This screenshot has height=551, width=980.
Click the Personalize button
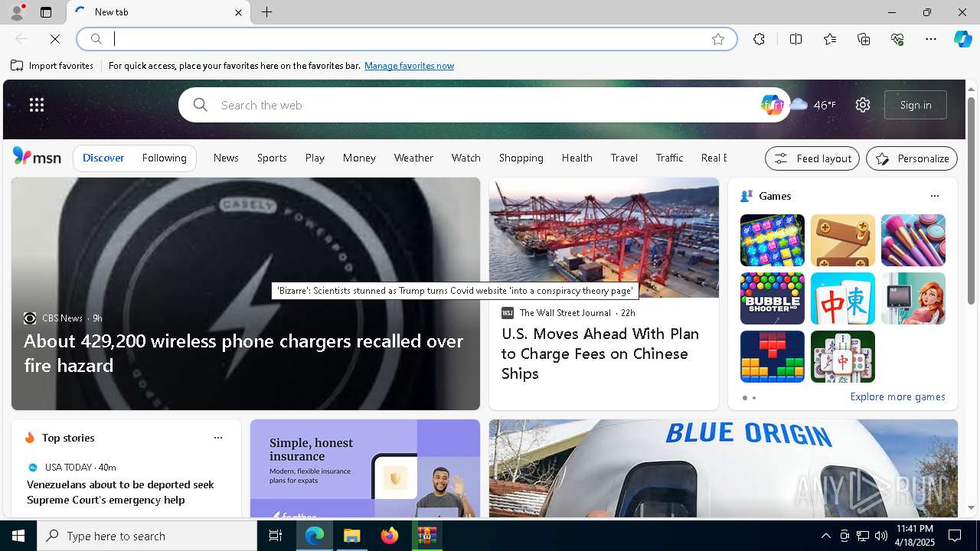pyautogui.click(x=912, y=158)
